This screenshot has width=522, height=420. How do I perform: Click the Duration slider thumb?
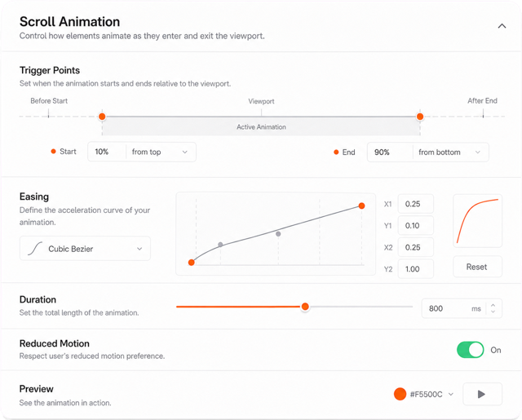coord(305,307)
